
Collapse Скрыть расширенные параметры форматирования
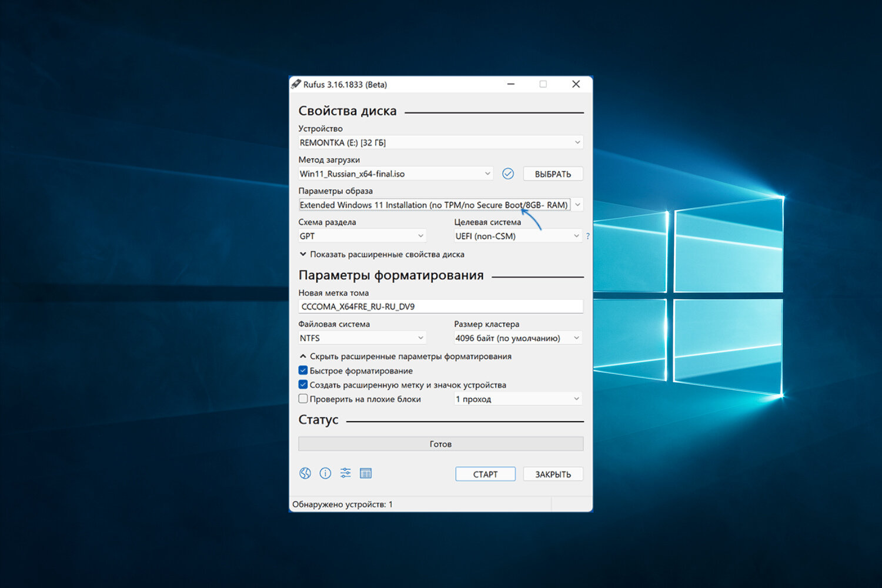(x=405, y=356)
